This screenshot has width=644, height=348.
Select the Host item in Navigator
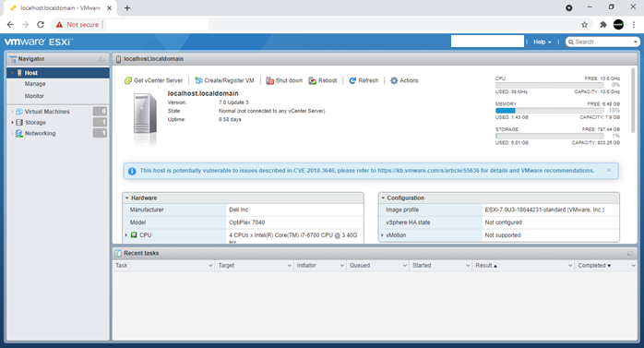(x=58, y=73)
